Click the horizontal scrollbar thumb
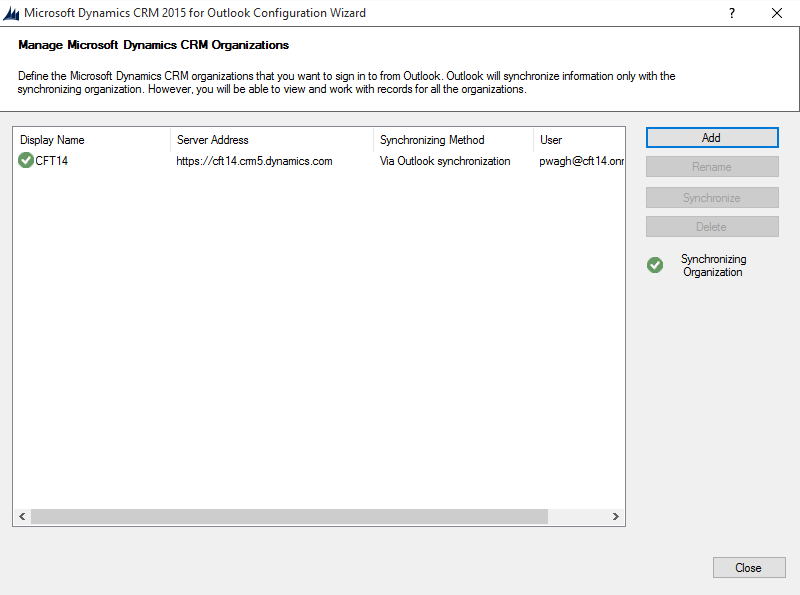Viewport: 800px width, 595px height. point(289,516)
